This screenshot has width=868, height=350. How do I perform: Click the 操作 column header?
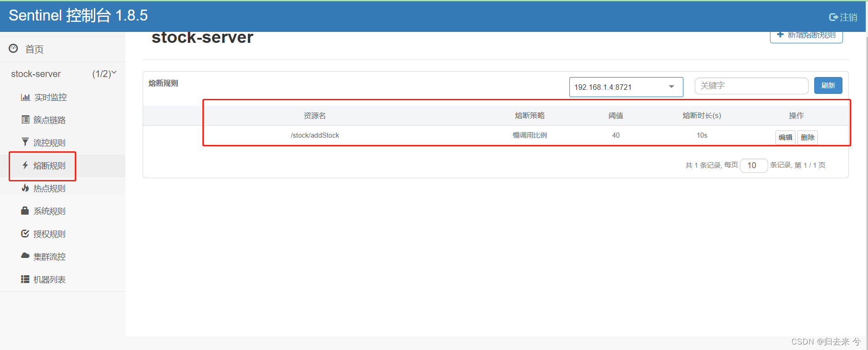(x=796, y=116)
